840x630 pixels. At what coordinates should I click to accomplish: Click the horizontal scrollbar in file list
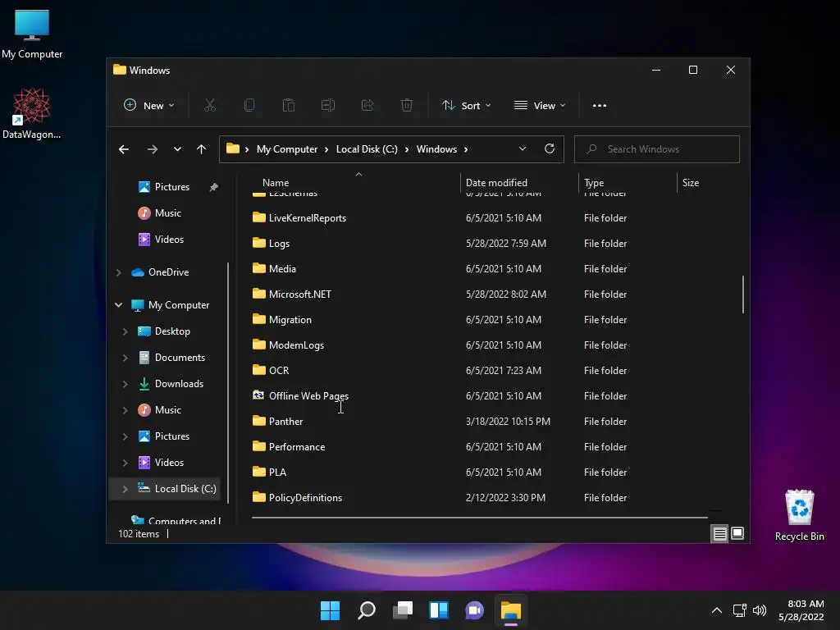click(x=479, y=518)
